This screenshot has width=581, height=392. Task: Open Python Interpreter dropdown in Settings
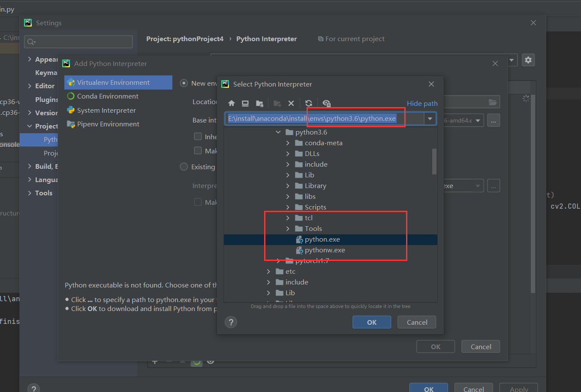coord(512,60)
